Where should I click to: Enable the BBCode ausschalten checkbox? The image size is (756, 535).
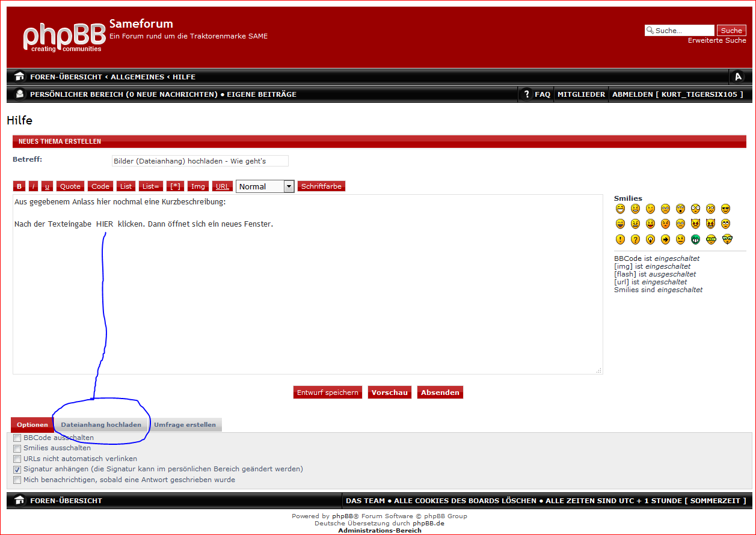[x=17, y=438]
